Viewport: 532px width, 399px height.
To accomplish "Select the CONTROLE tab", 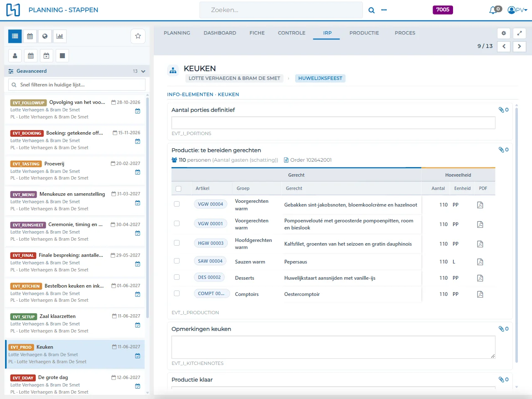I will click(x=292, y=33).
